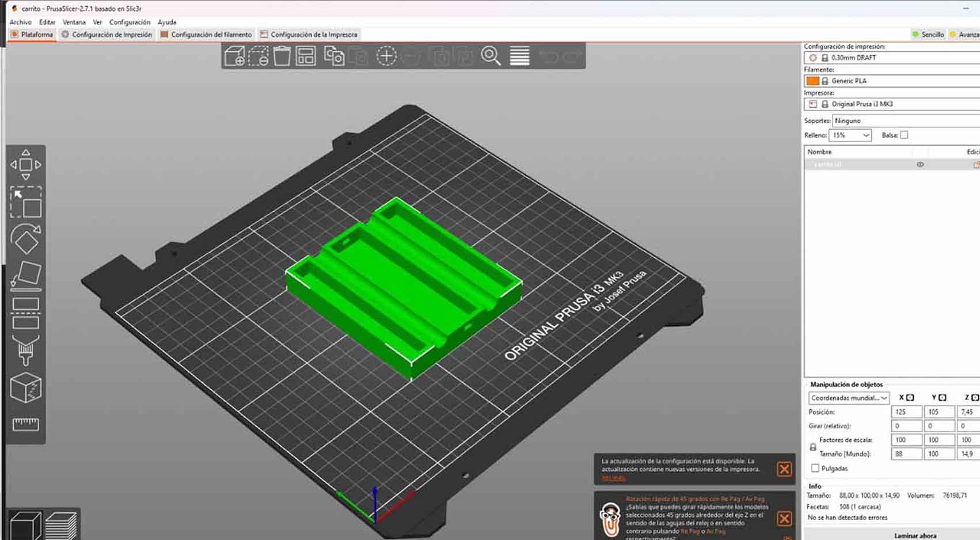Click the Split to parts icon

[x=464, y=56]
